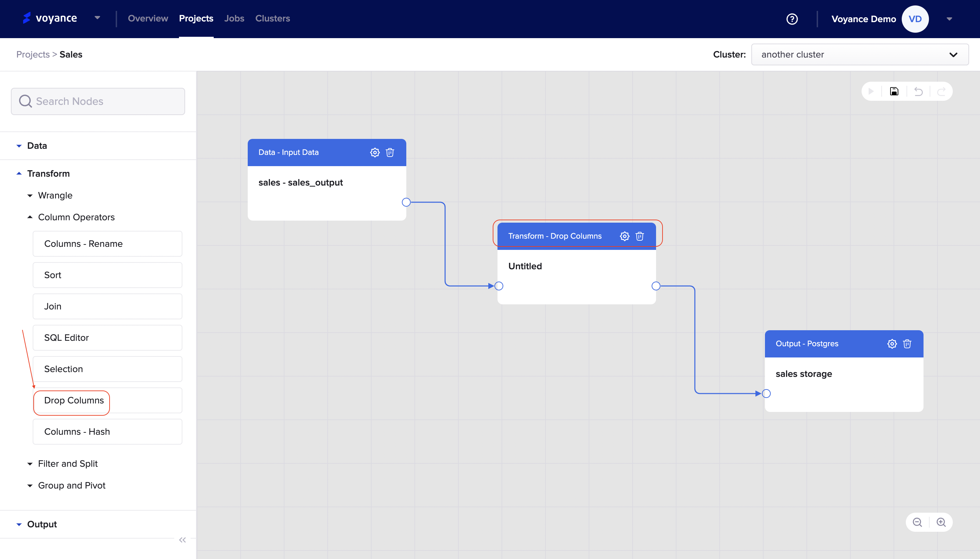Open the dropdown arrow next to voyance logo
This screenshot has width=980, height=559.
[97, 18]
